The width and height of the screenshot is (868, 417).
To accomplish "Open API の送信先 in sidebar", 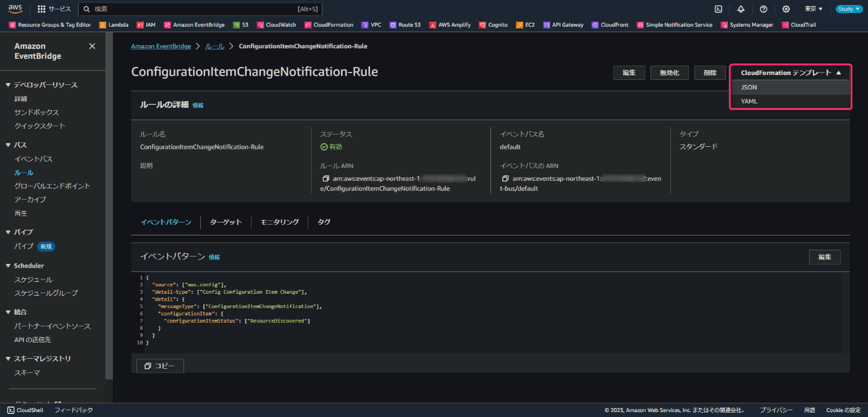I will click(x=33, y=340).
